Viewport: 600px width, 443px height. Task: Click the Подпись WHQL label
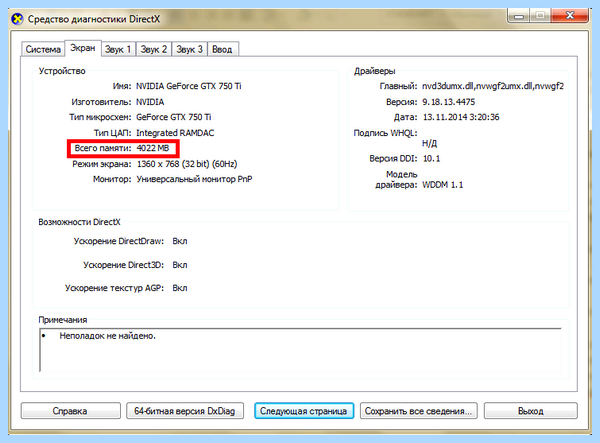[385, 133]
